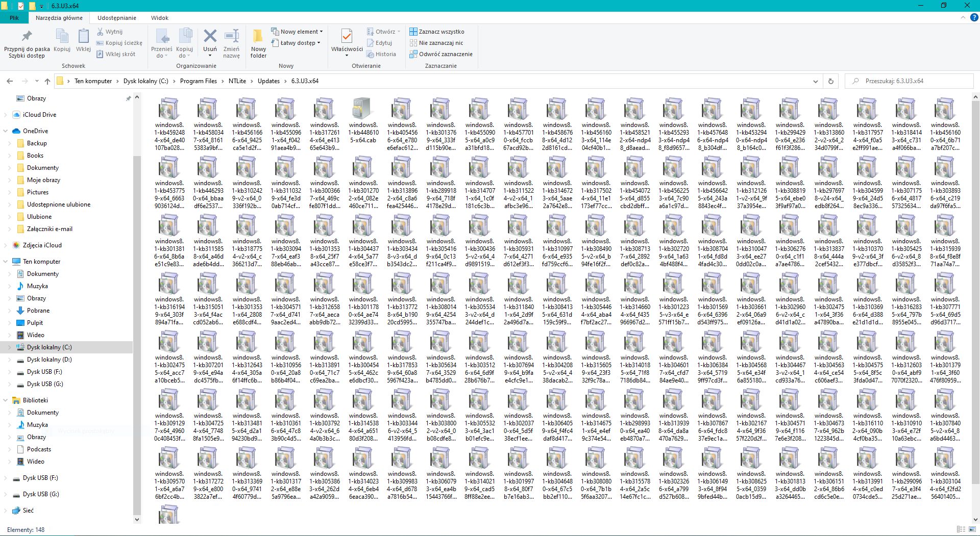Switch to the Widok tab
This screenshot has width=980, height=536.
point(160,17)
